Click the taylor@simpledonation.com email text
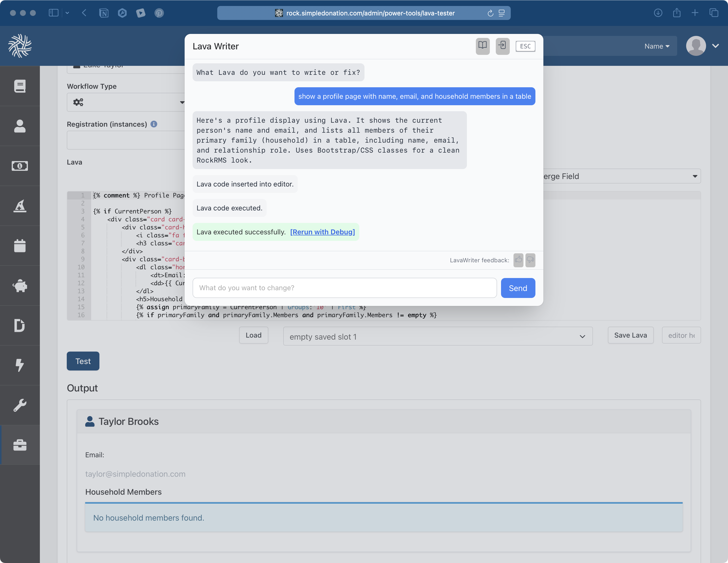The image size is (728, 563). 135,474
